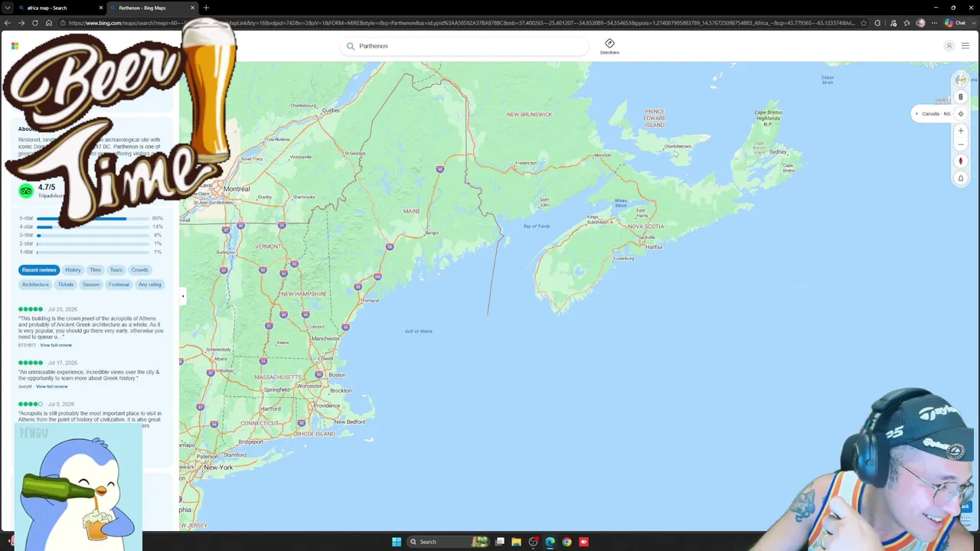Click the Tripadvisor owl logo
980x551 pixels.
[x=26, y=191]
